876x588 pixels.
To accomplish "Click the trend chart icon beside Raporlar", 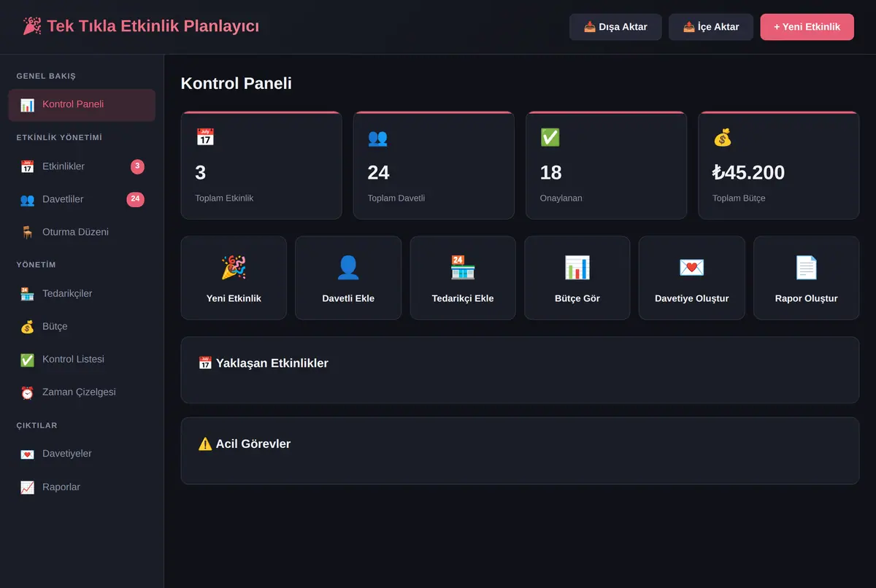I will coord(27,487).
